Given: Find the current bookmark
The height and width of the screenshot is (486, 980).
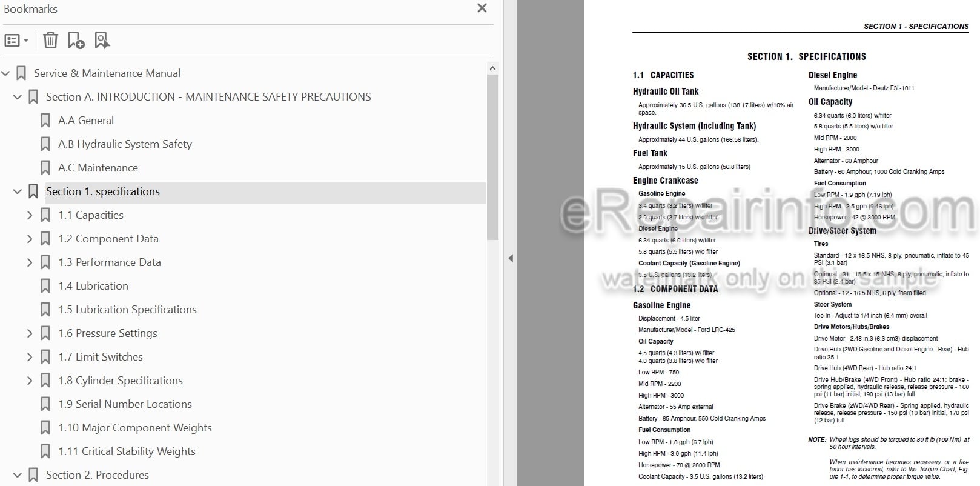Looking at the screenshot, I should click(x=102, y=41).
